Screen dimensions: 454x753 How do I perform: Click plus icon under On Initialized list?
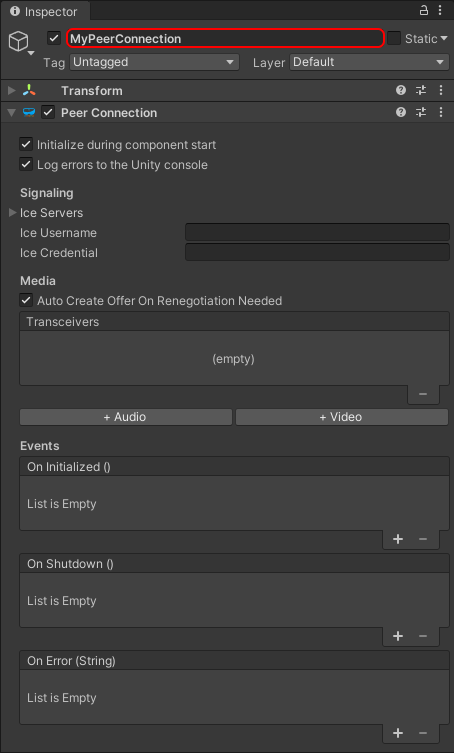398,539
